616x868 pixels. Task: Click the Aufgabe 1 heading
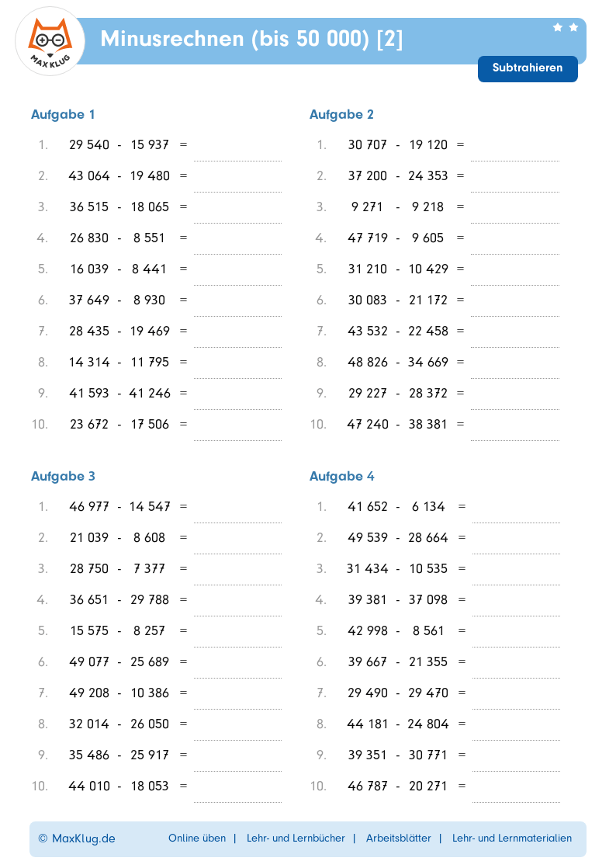(x=63, y=115)
